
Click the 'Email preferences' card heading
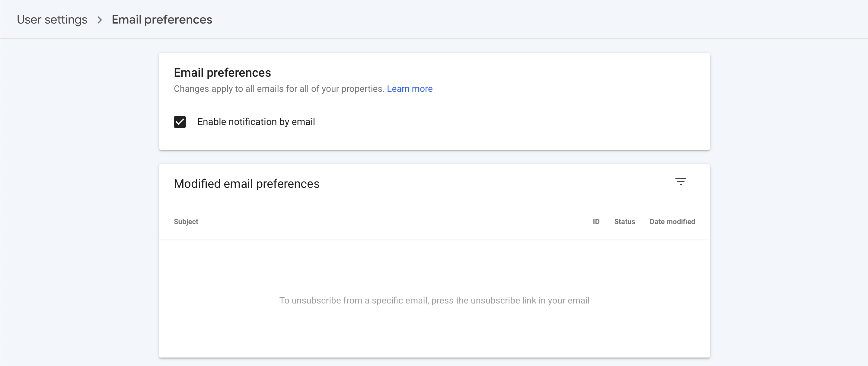[222, 72]
